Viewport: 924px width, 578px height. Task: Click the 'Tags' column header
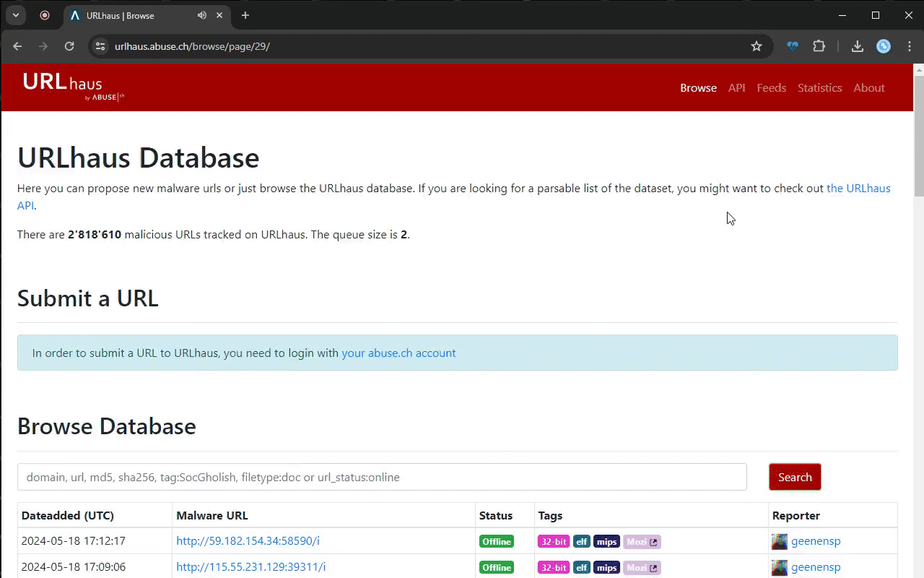click(x=550, y=515)
